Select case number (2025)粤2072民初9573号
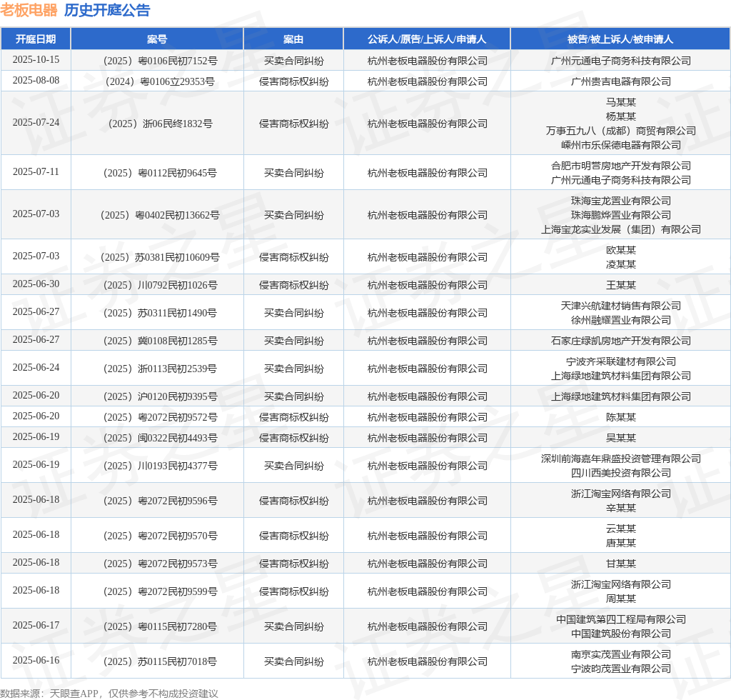The height and width of the screenshot is (700, 731). [x=160, y=564]
